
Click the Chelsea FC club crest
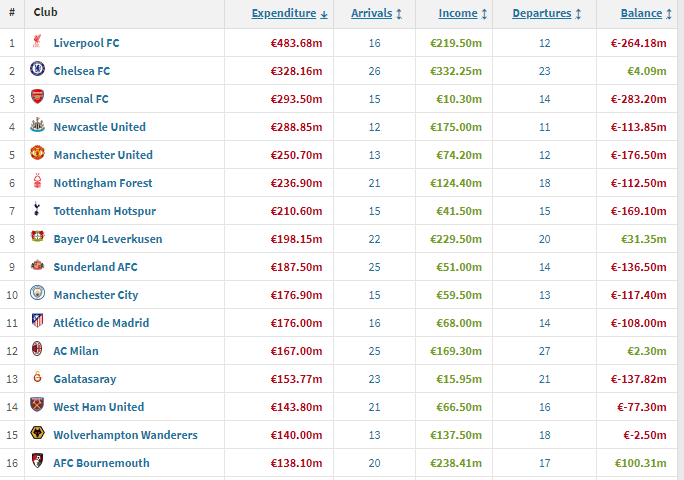pos(37,71)
